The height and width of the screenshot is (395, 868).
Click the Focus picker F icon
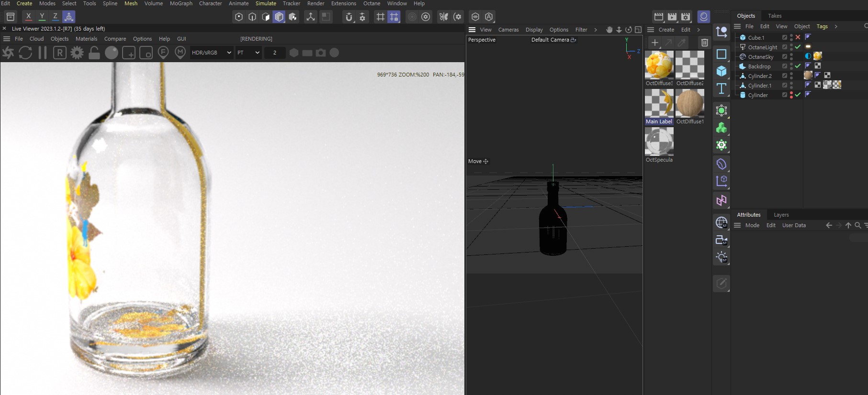163,53
